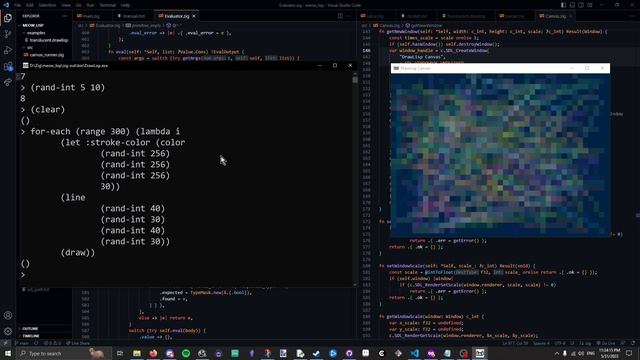Open the Explorer view in the activity bar
The width and height of the screenshot is (640, 360).
click(8, 18)
